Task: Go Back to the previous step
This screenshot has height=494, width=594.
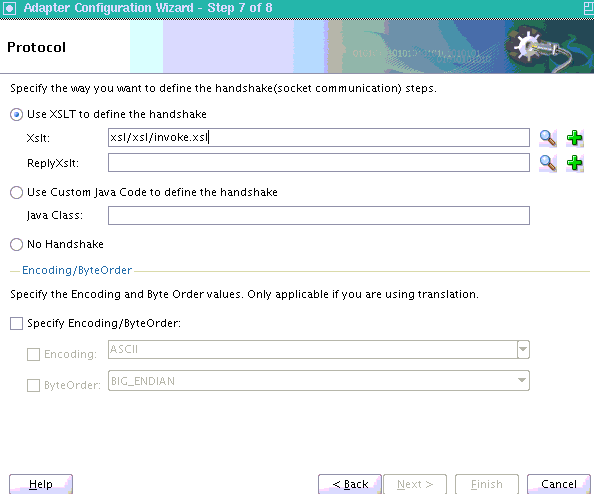Action: 350,484
